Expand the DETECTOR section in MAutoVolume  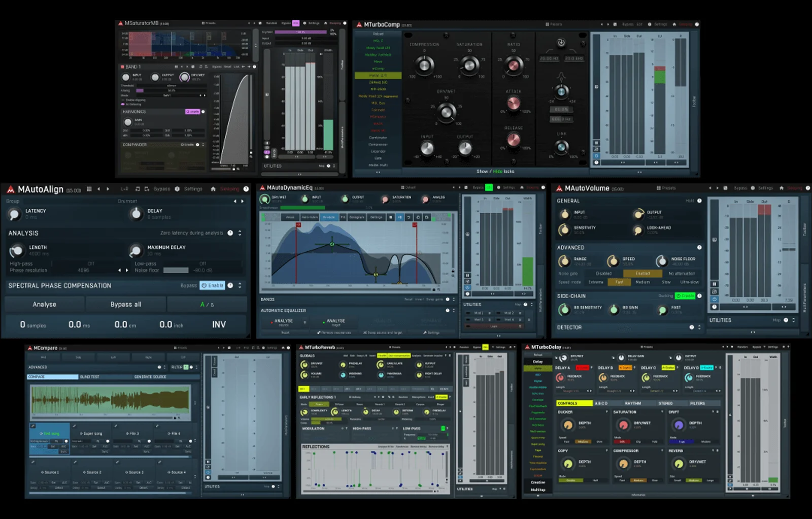coord(699,328)
